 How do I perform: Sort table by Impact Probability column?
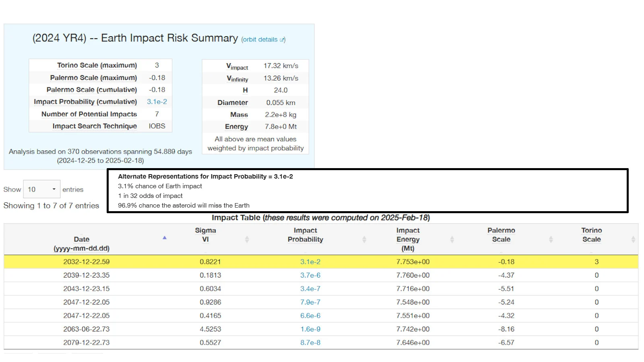coord(305,235)
